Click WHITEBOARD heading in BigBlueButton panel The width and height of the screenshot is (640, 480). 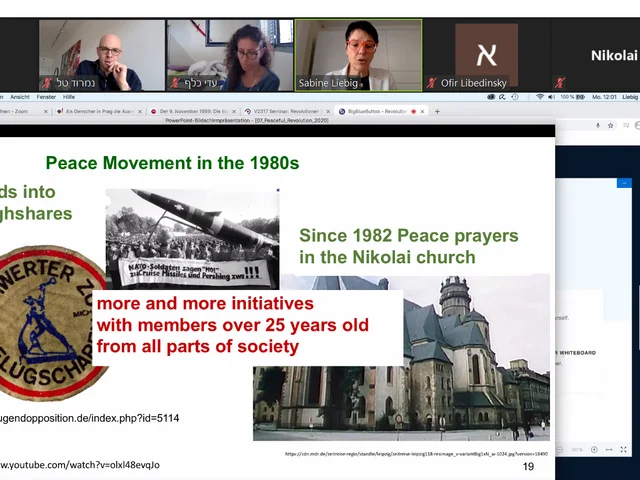tap(577, 353)
